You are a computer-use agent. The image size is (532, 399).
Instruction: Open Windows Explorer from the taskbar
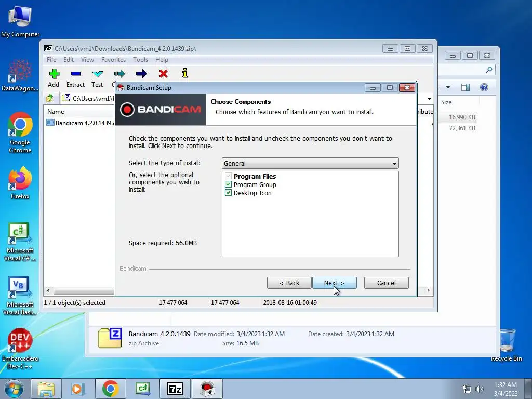(46, 389)
